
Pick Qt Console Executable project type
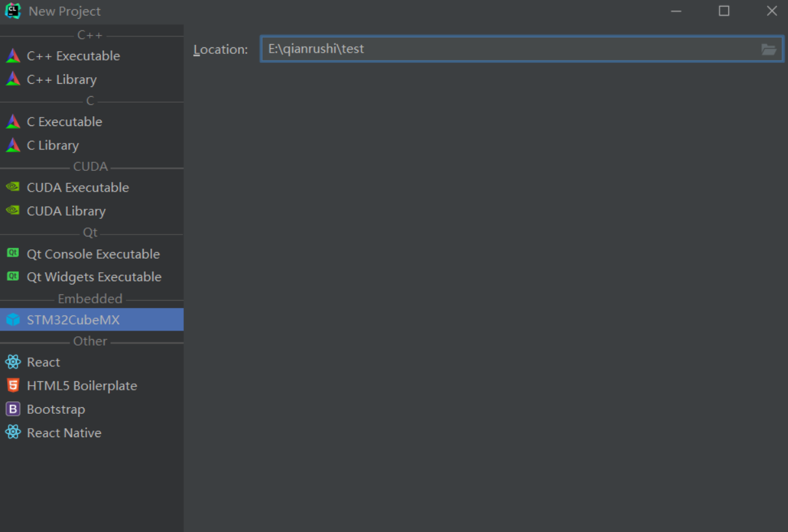pos(92,253)
